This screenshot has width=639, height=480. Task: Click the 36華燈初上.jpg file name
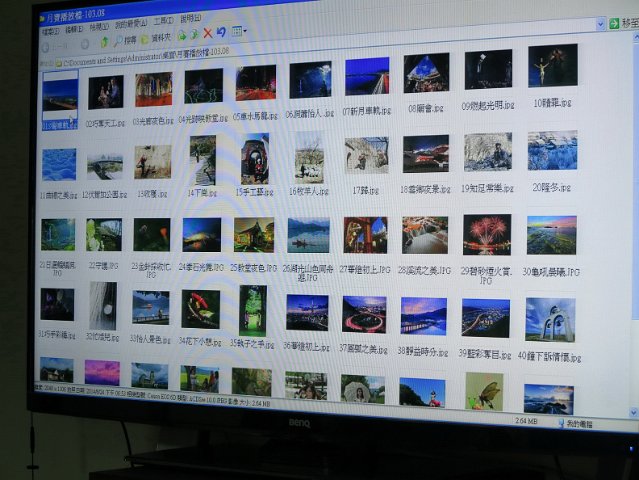[x=306, y=346]
